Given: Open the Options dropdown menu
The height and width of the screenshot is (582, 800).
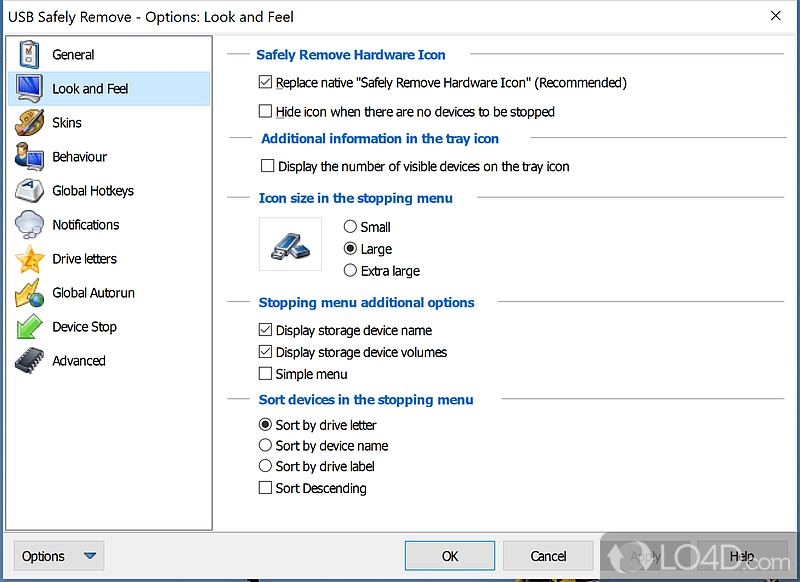Looking at the screenshot, I should (x=57, y=555).
